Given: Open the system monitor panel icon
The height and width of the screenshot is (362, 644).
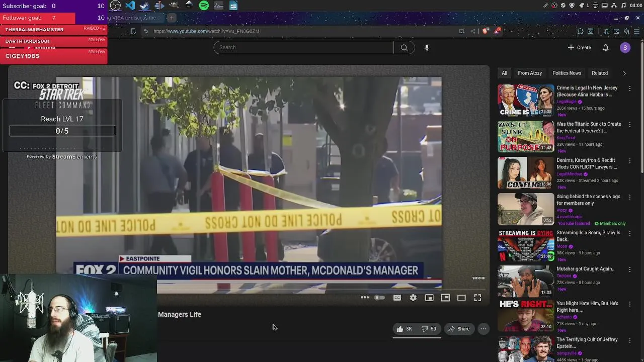Looking at the screenshot, I should coord(218,6).
